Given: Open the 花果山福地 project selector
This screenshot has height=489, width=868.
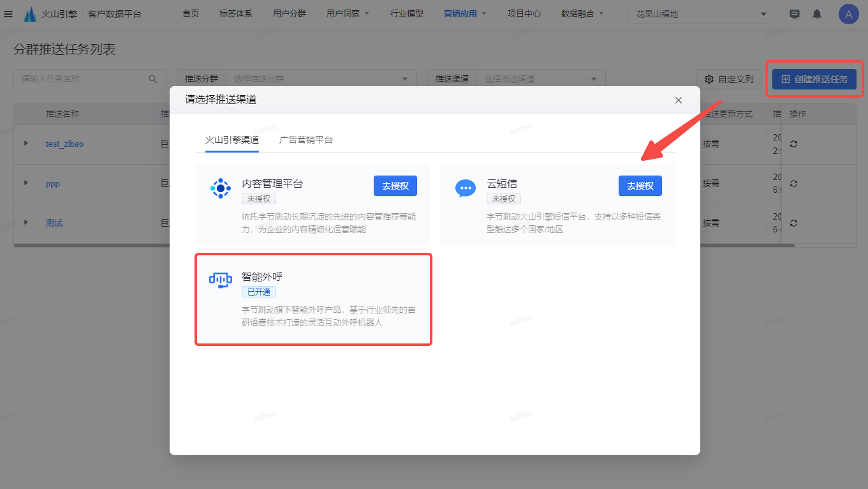Looking at the screenshot, I should (x=701, y=14).
